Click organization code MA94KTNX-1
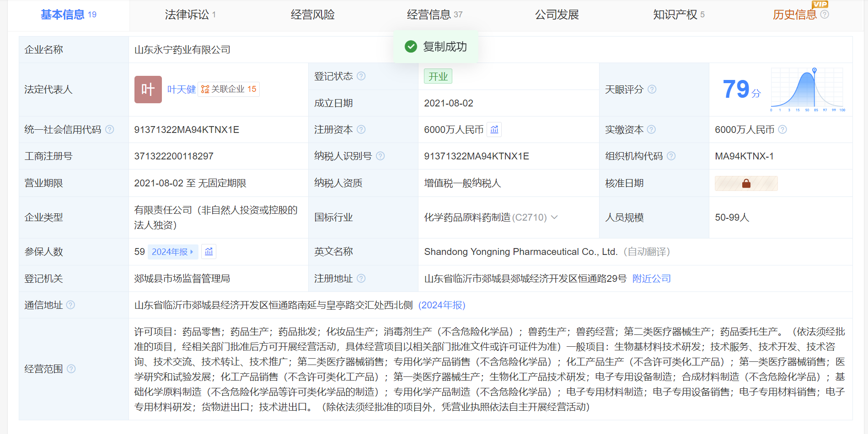This screenshot has height=434, width=868. (x=745, y=156)
